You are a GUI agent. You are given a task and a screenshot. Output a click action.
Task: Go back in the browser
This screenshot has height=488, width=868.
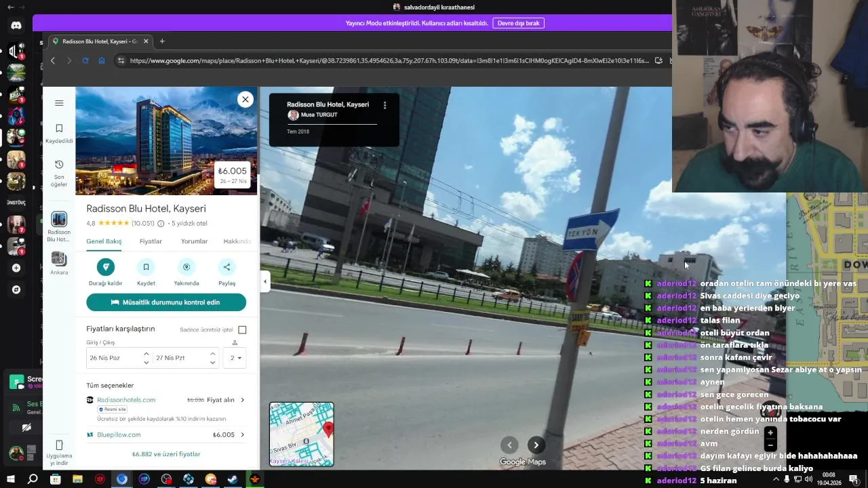[53, 60]
